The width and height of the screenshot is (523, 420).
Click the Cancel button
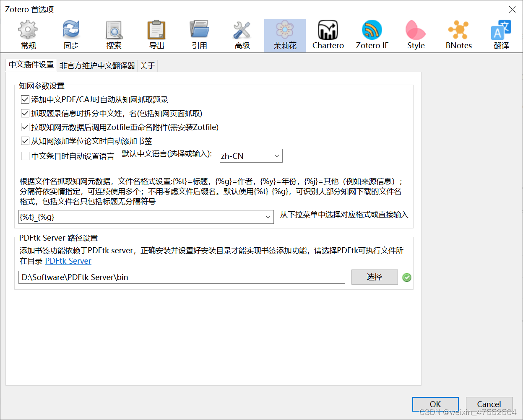[489, 404]
